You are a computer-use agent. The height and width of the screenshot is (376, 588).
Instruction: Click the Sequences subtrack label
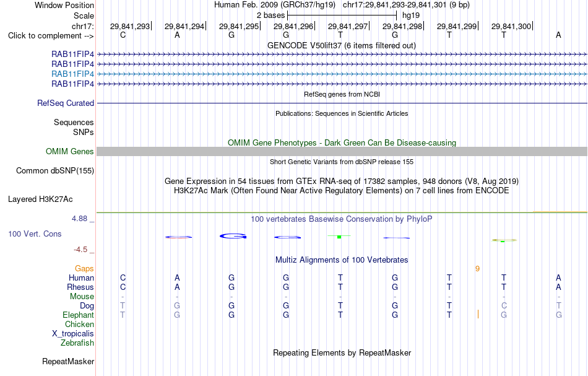point(74,122)
